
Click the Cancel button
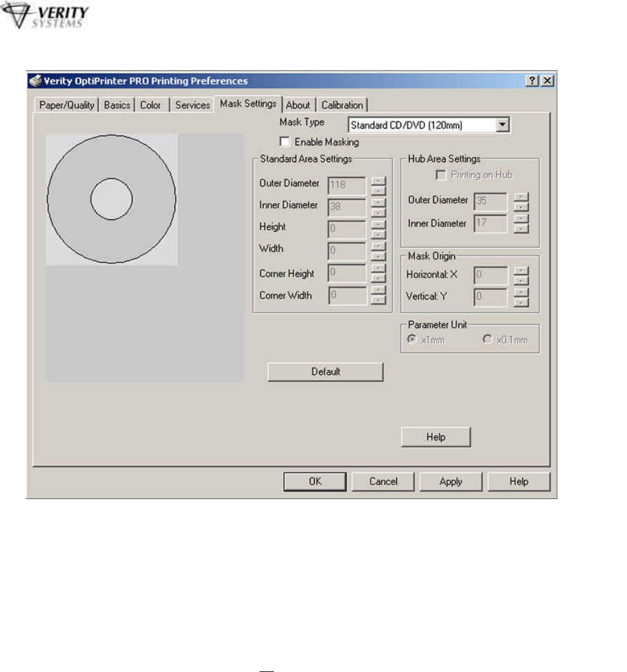point(383,482)
